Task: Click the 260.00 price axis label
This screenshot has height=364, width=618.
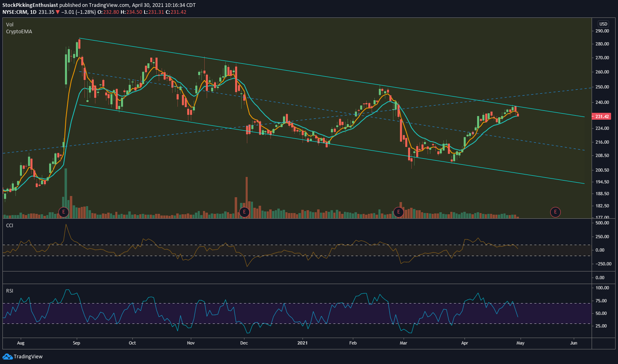Action: 602,72
